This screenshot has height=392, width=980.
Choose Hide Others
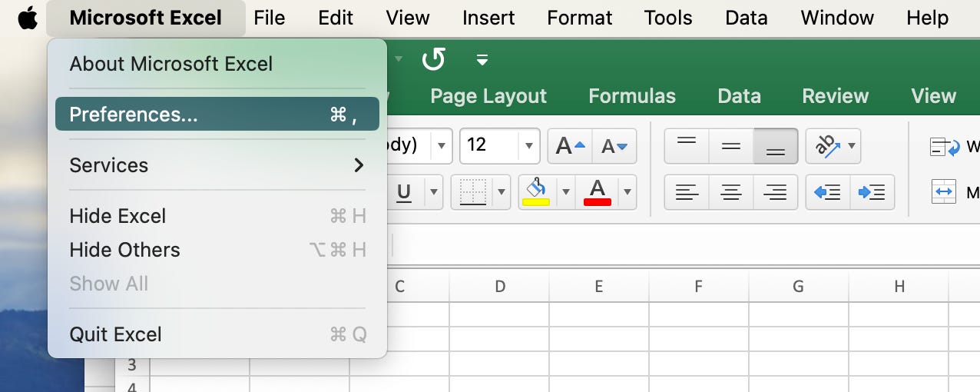click(217, 250)
